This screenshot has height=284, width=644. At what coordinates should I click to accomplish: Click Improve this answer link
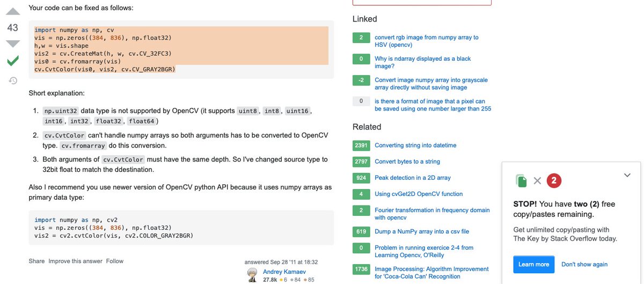75,261
